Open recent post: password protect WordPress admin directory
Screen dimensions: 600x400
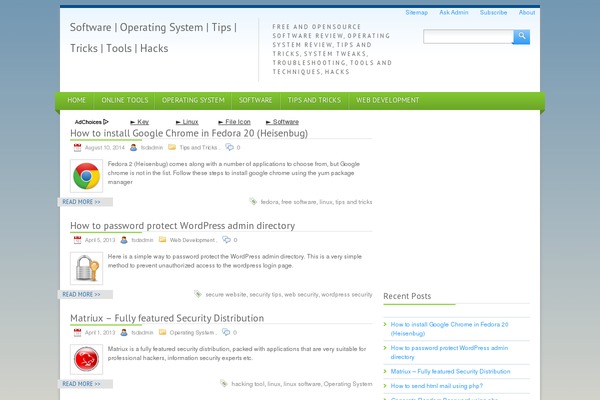pyautogui.click(x=449, y=353)
